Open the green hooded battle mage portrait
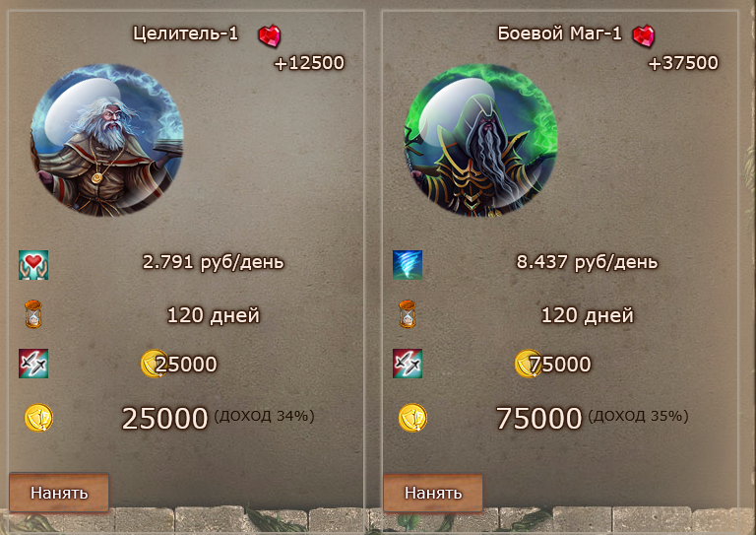The height and width of the screenshot is (535, 756). coord(480,140)
